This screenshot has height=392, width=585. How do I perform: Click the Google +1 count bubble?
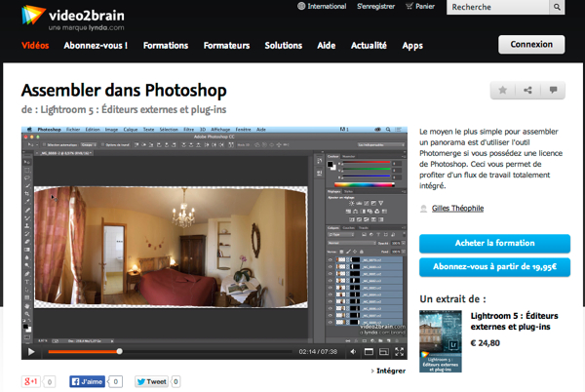click(x=50, y=381)
